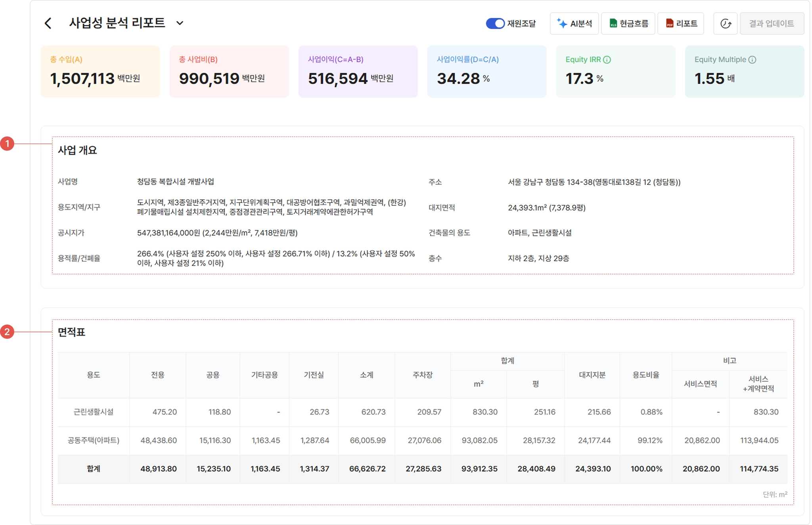The height and width of the screenshot is (525, 812).
Task: Click the Equity Multiple info icon
Action: tap(752, 59)
